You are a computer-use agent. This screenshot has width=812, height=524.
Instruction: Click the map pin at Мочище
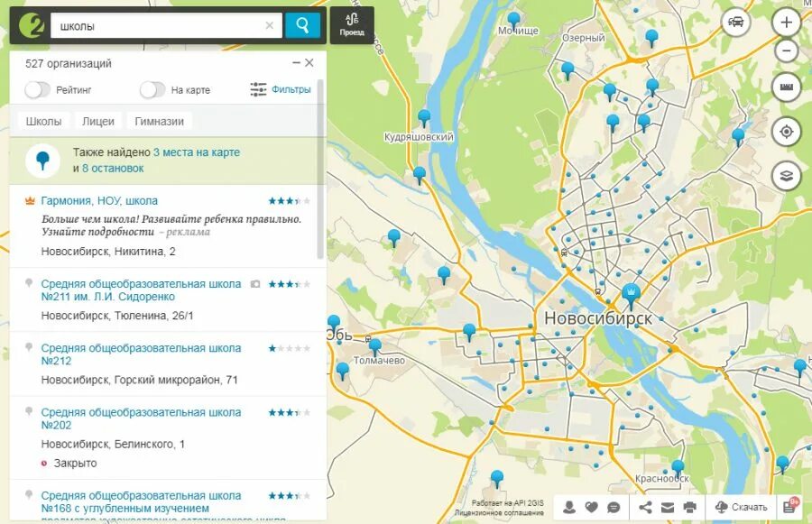point(513,21)
